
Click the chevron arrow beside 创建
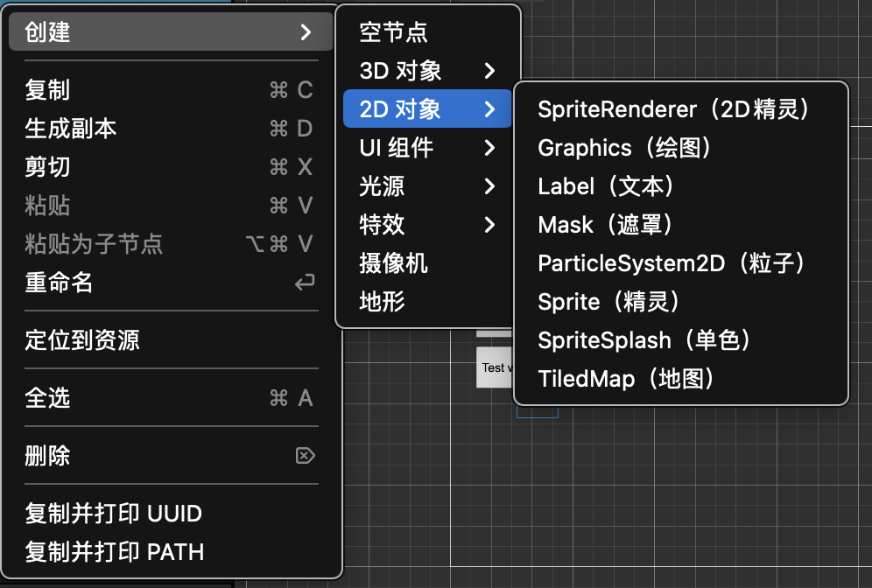coord(306,31)
